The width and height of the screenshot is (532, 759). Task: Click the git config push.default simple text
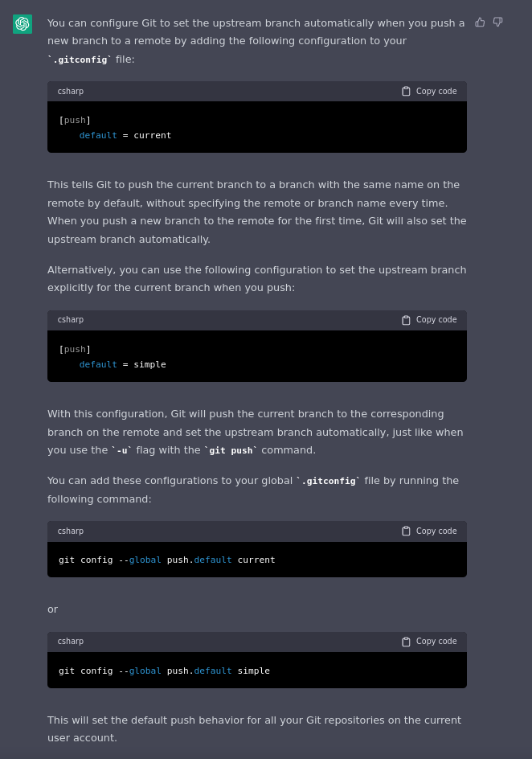click(x=164, y=671)
